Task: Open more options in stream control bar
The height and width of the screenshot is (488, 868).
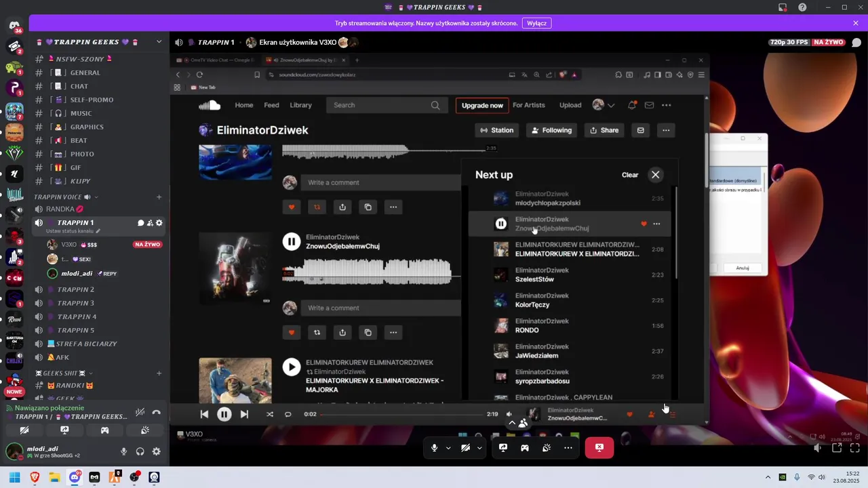Action: (x=568, y=448)
